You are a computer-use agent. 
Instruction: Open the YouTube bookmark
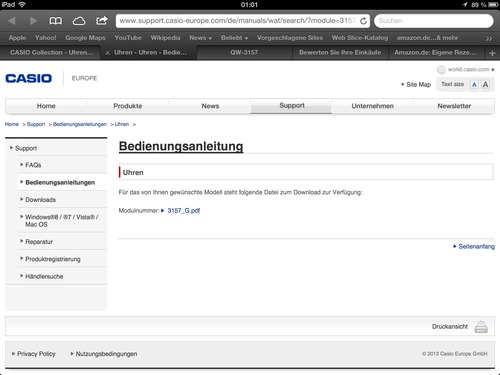[128, 38]
